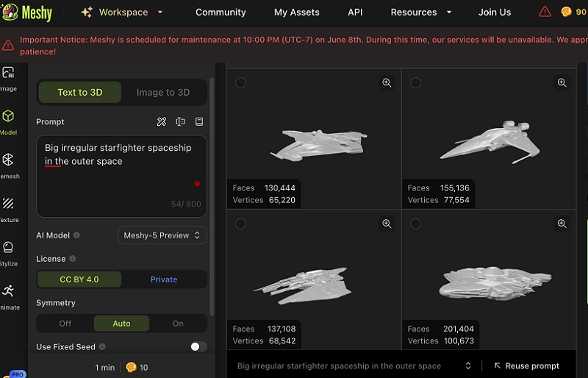Click the Meshy logo
This screenshot has height=378, width=588.
click(26, 13)
